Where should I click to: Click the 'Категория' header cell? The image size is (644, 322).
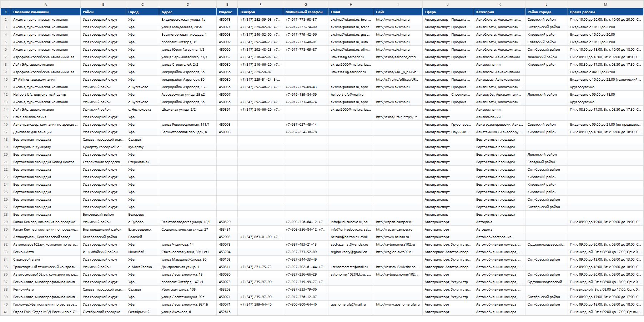tap(499, 12)
